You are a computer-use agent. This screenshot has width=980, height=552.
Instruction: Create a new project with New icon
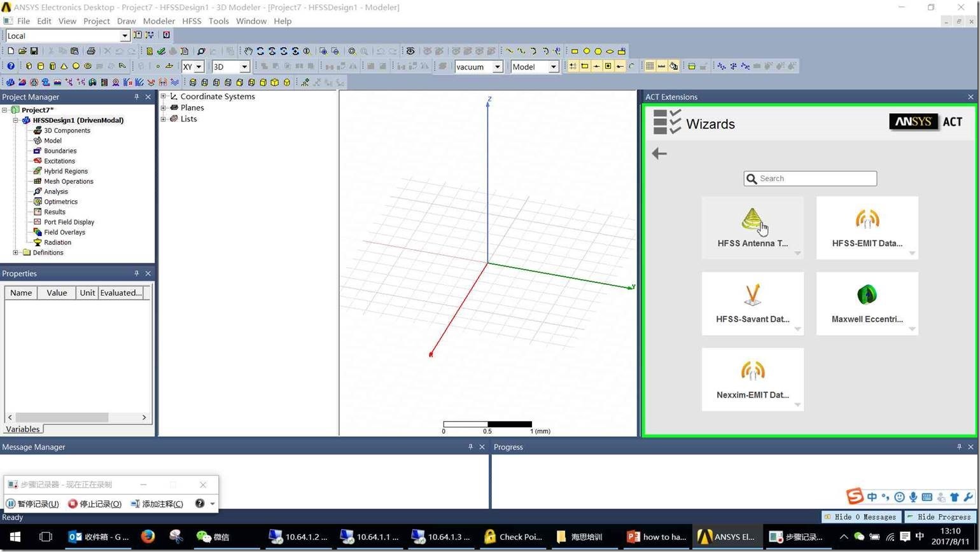click(x=10, y=51)
